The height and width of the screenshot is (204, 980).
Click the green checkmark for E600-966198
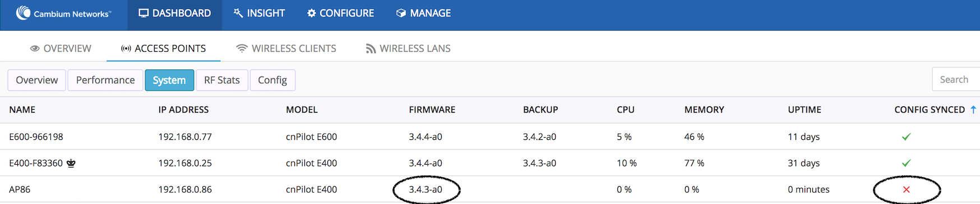pos(906,137)
